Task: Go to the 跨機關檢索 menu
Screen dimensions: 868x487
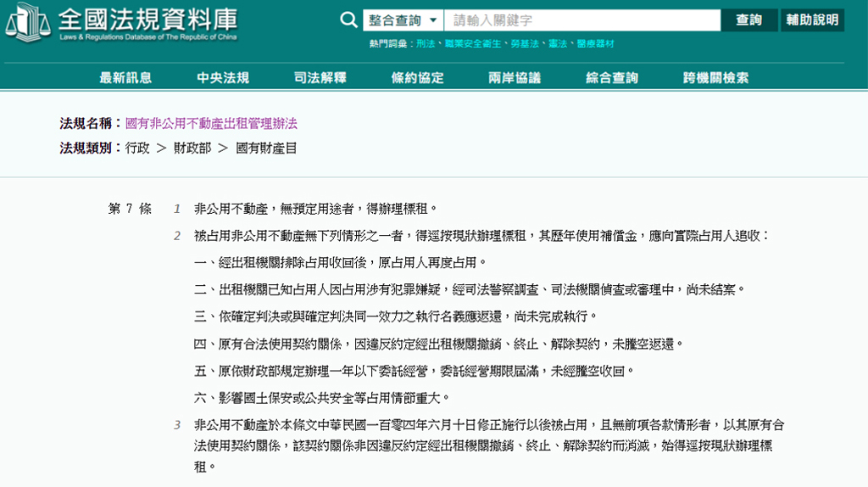Action: pyautogui.click(x=715, y=78)
